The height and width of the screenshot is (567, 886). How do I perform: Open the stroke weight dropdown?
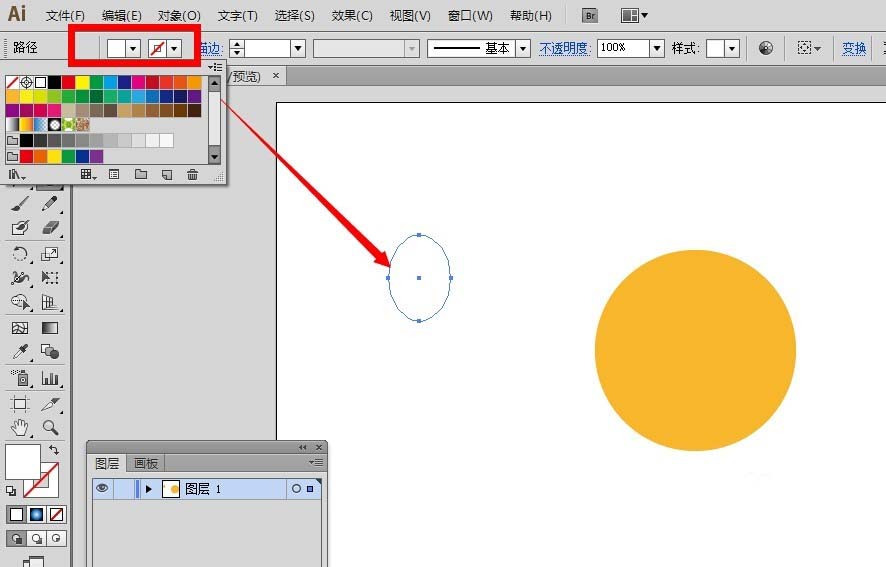click(x=298, y=49)
